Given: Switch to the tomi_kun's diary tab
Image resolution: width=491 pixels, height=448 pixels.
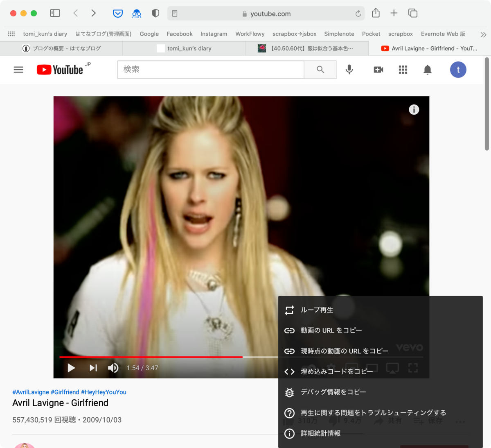Looking at the screenshot, I should click(x=184, y=48).
